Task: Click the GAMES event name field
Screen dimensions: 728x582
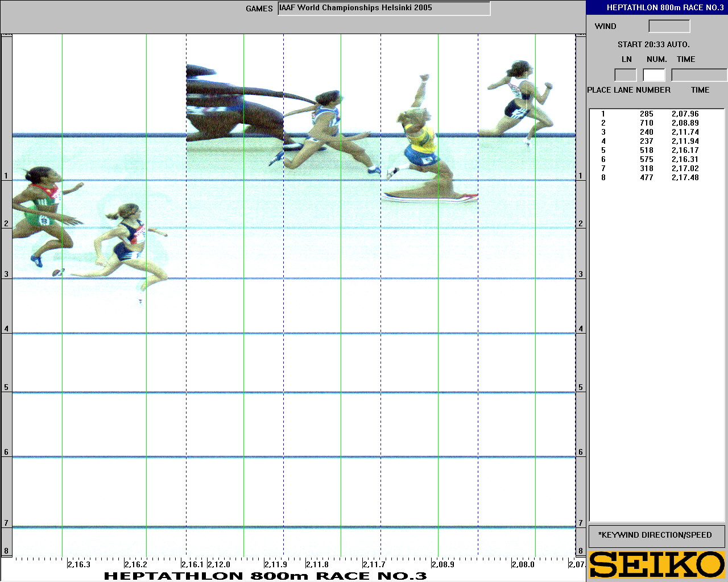Action: tap(384, 9)
